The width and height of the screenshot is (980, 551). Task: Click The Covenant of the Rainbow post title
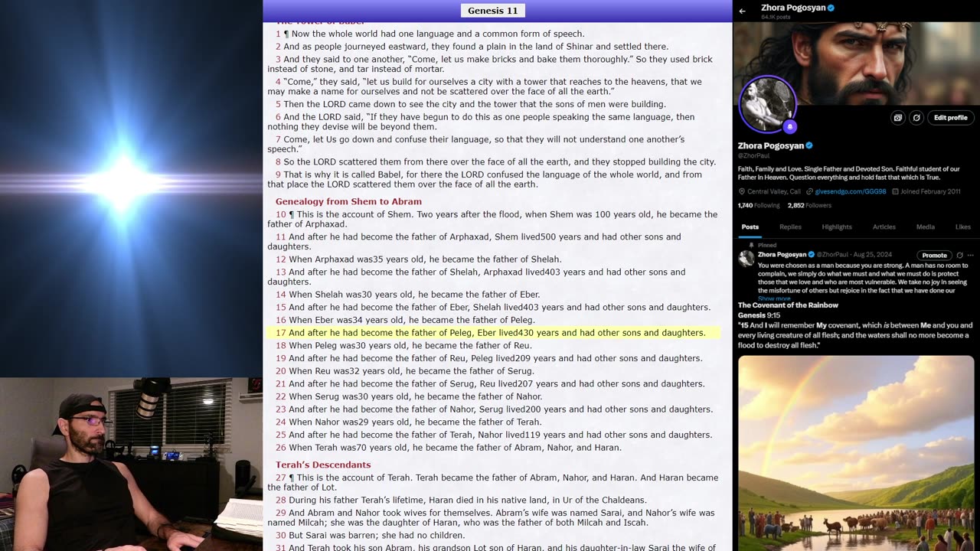point(788,305)
